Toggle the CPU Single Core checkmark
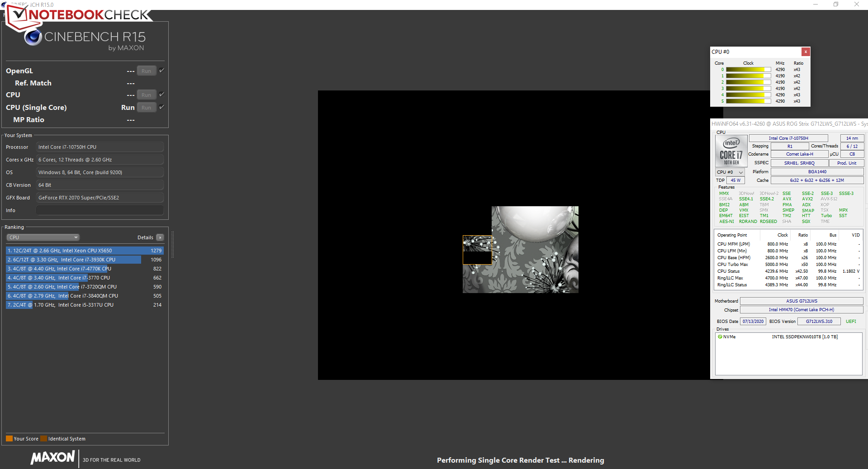Screen dimensions: 868x469 pos(161,107)
